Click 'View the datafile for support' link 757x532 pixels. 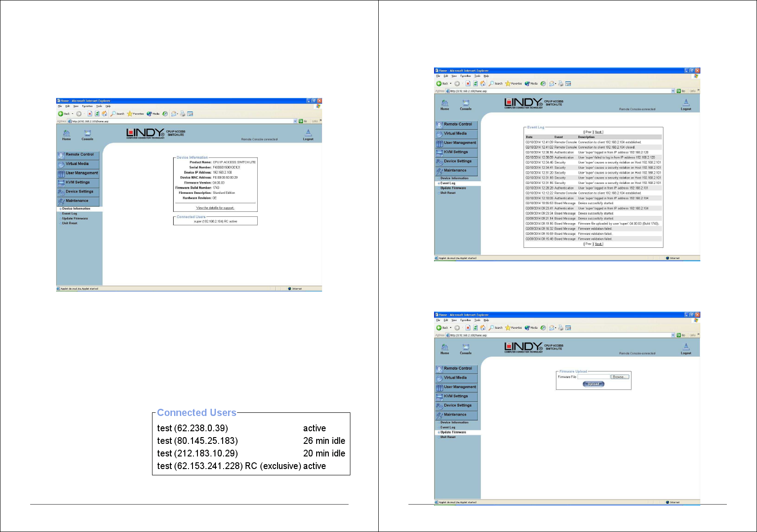[x=215, y=208]
